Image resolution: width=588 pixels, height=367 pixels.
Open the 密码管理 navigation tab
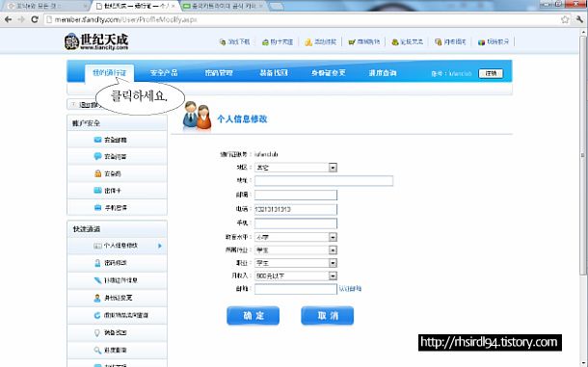tap(219, 72)
